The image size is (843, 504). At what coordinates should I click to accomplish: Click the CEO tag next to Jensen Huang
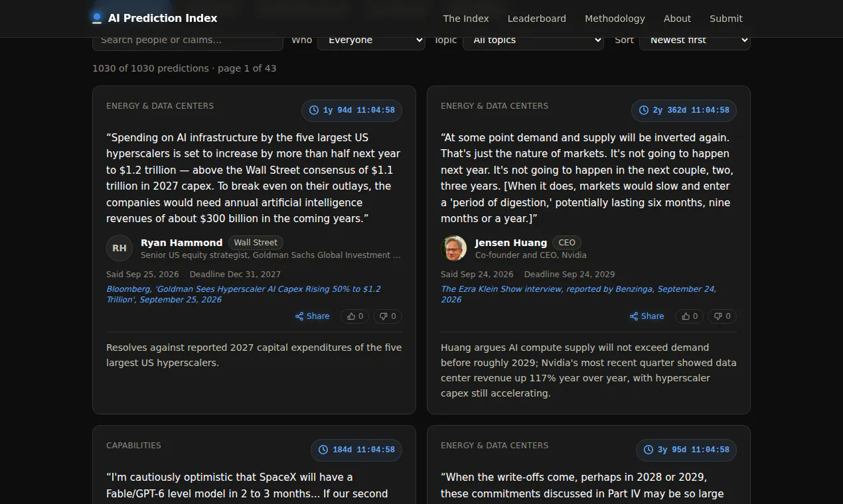tap(567, 243)
